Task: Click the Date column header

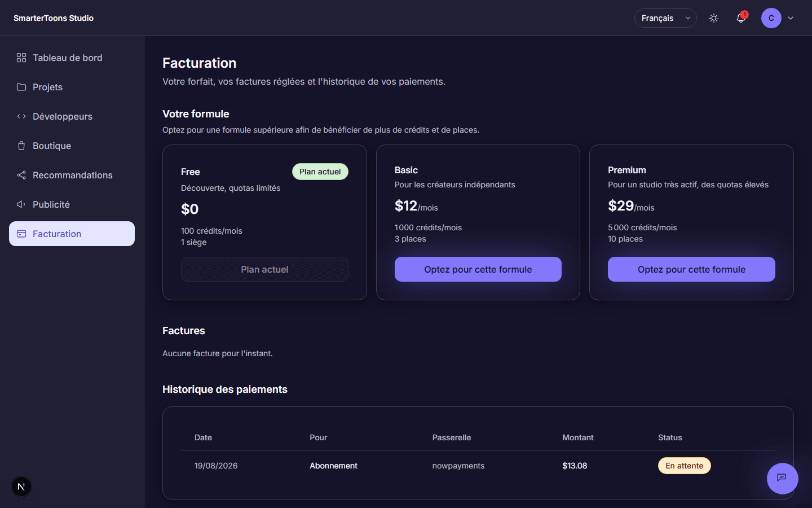Action: pyautogui.click(x=203, y=437)
